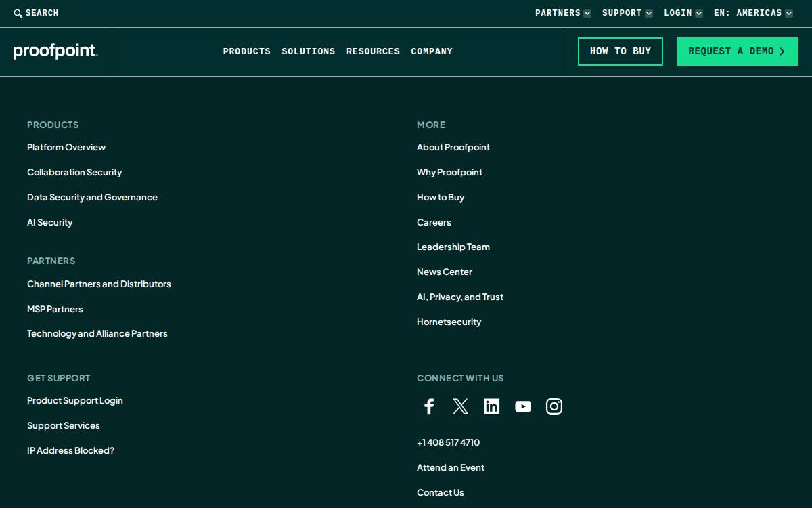The height and width of the screenshot is (508, 812).
Task: Click the phone number +1 408 517 4710
Action: 448,442
